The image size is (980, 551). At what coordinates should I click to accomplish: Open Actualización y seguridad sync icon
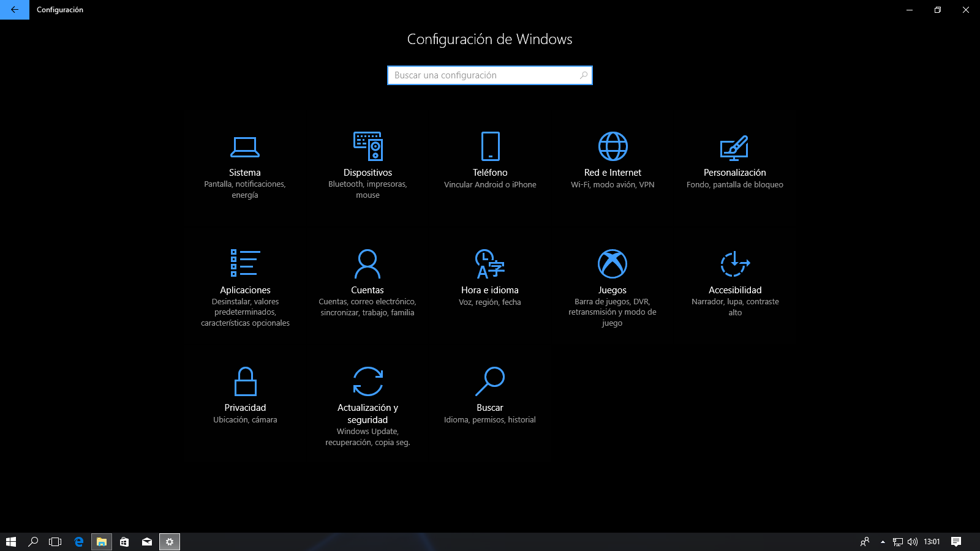click(x=367, y=381)
